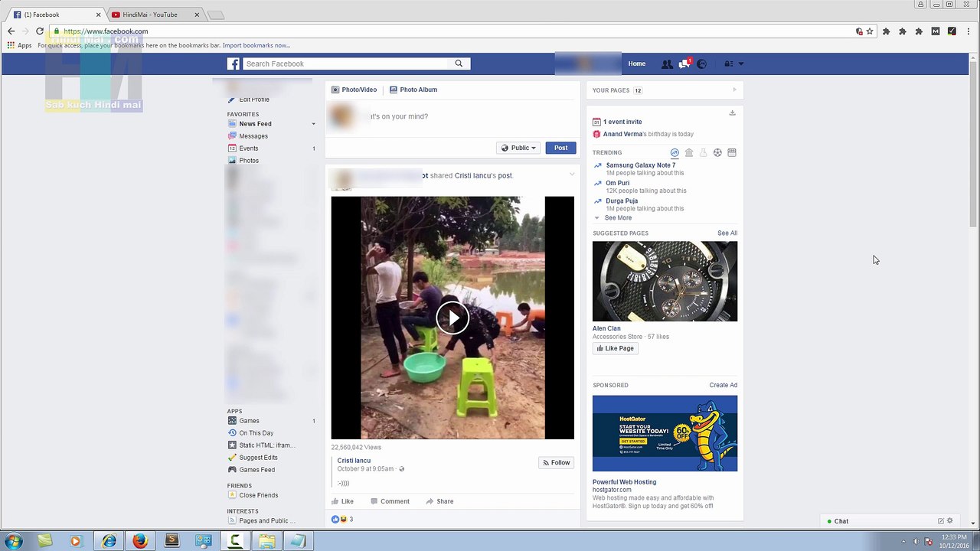Open Windows Explorer folder in taskbar
Image resolution: width=980 pixels, height=551 pixels.
click(266, 541)
